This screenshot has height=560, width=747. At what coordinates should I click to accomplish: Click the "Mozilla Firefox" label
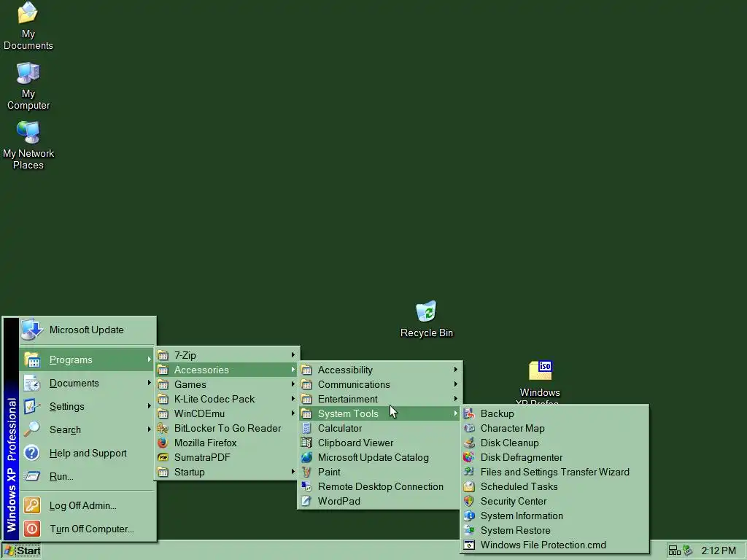pos(205,443)
